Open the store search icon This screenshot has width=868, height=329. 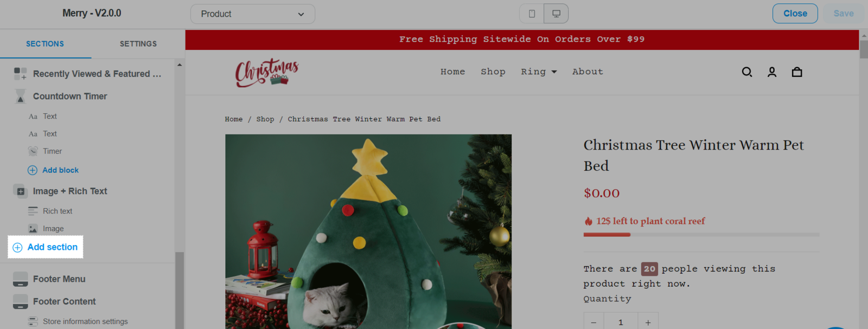point(747,72)
